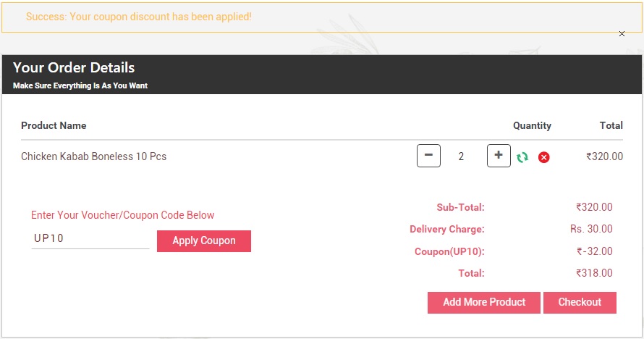Click the Product Name column header
644x339 pixels.
(54, 125)
